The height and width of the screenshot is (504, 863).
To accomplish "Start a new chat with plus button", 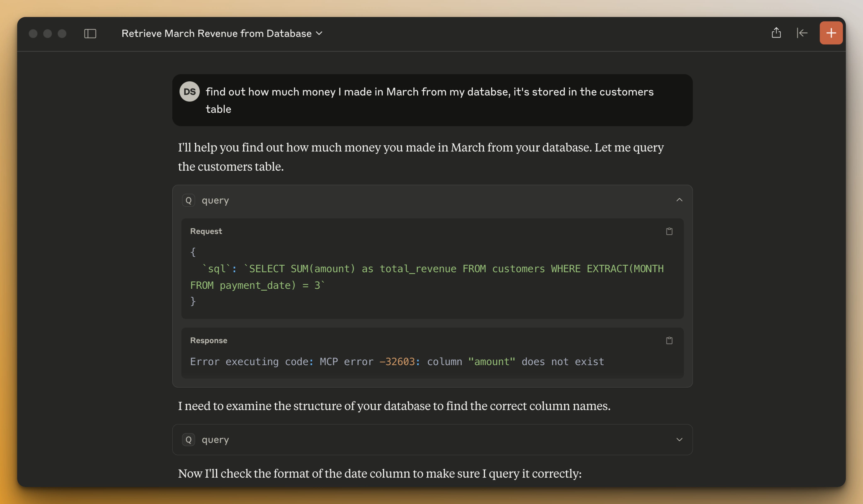I will click(x=831, y=33).
